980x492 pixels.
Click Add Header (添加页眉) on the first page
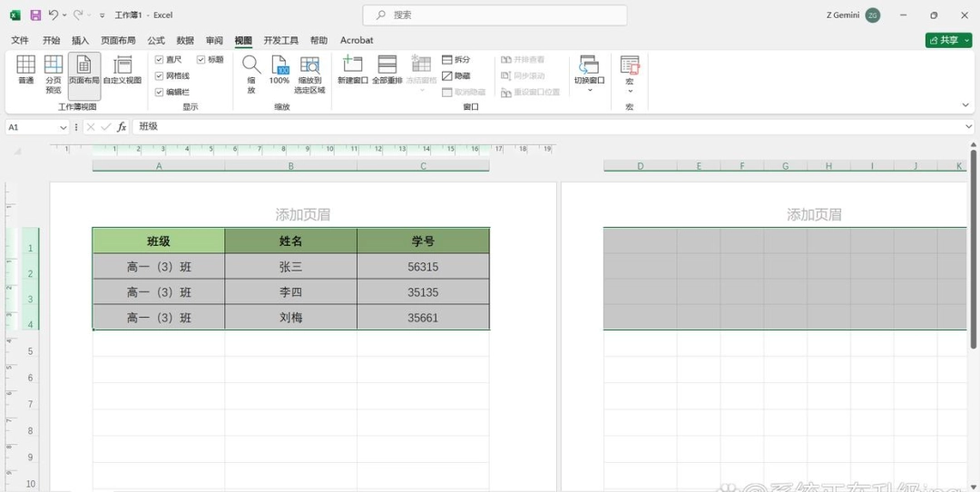(x=303, y=214)
